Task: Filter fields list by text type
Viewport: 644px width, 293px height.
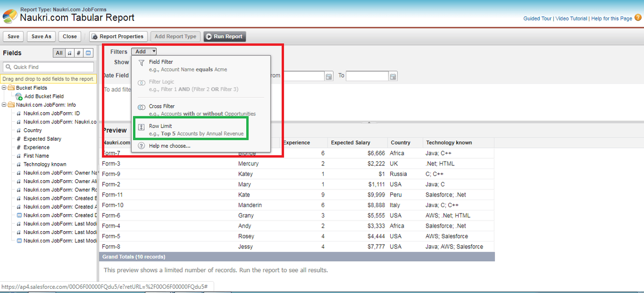Action: coord(69,53)
